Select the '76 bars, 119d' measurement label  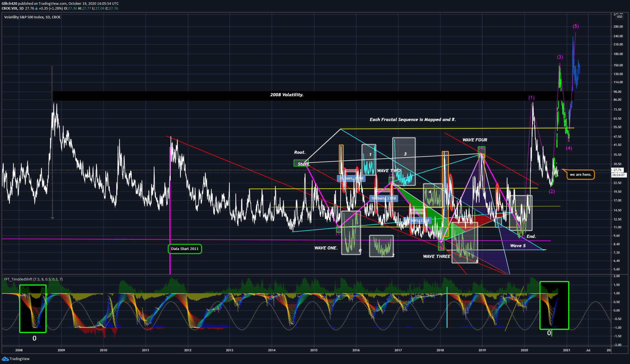[351, 178]
